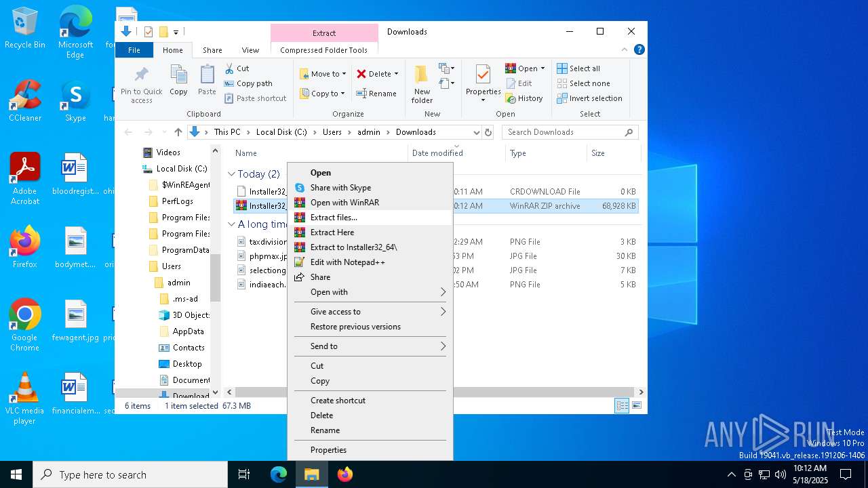Click horizontal scrollbar right arrow
The height and width of the screenshot is (488, 868).
(641, 392)
